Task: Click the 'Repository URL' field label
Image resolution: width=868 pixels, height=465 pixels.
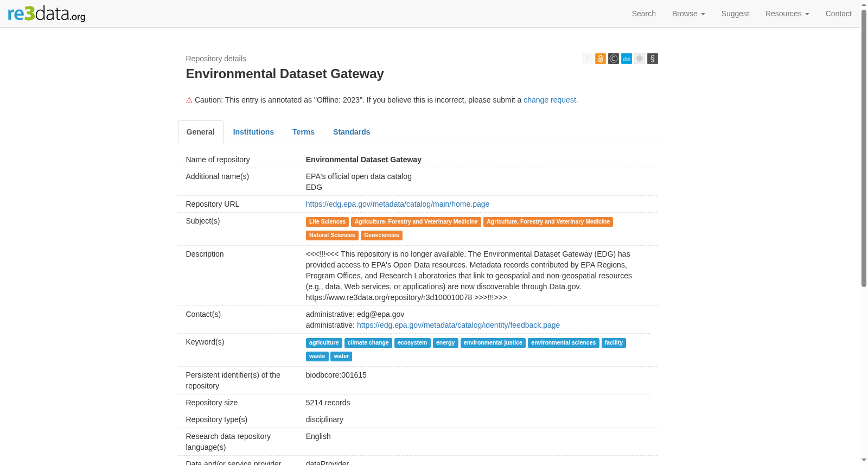Action: [213, 204]
